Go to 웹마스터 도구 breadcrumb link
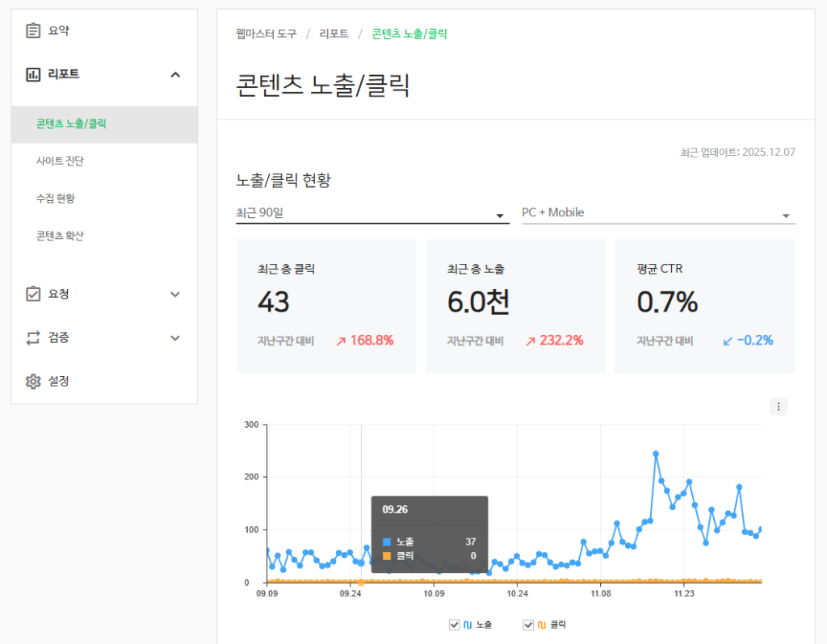The width and height of the screenshot is (827, 644). point(266,33)
